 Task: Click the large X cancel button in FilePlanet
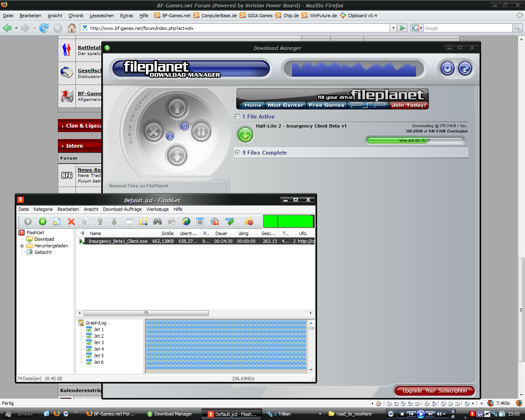(x=153, y=132)
